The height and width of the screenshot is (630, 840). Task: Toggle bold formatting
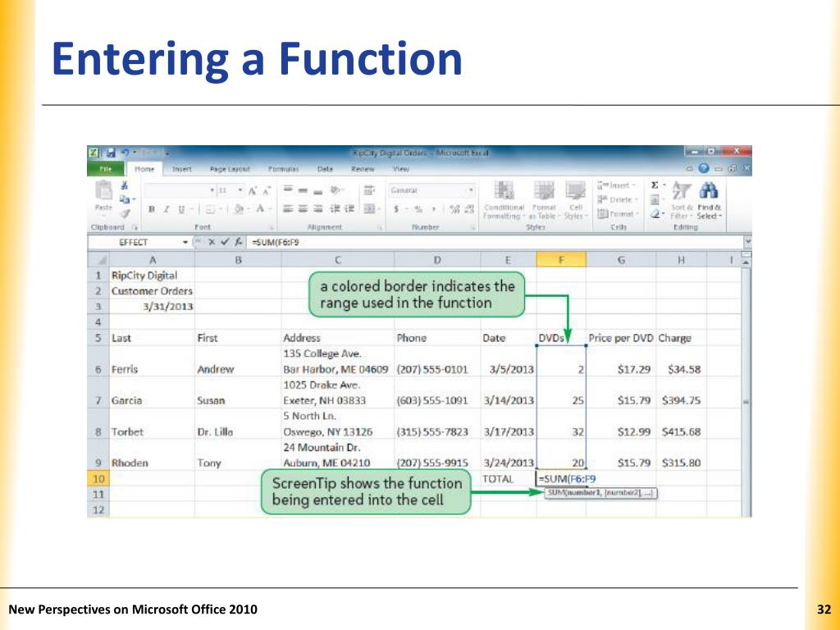(152, 209)
